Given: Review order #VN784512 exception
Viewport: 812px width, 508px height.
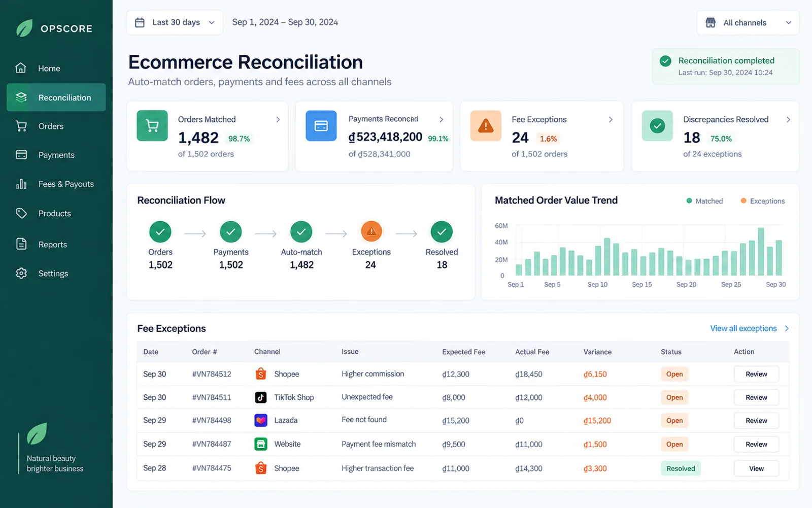Looking at the screenshot, I should point(756,374).
